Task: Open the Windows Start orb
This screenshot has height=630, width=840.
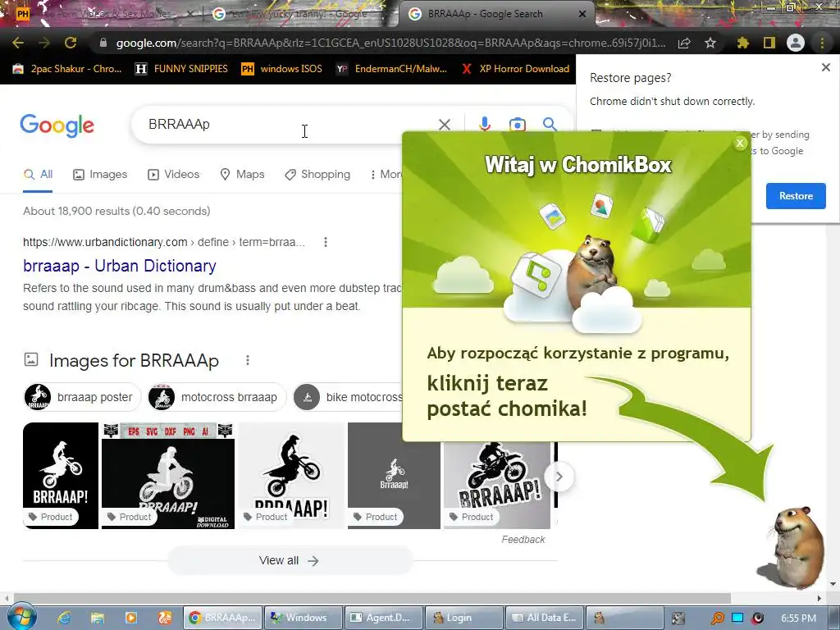Action: tap(21, 617)
